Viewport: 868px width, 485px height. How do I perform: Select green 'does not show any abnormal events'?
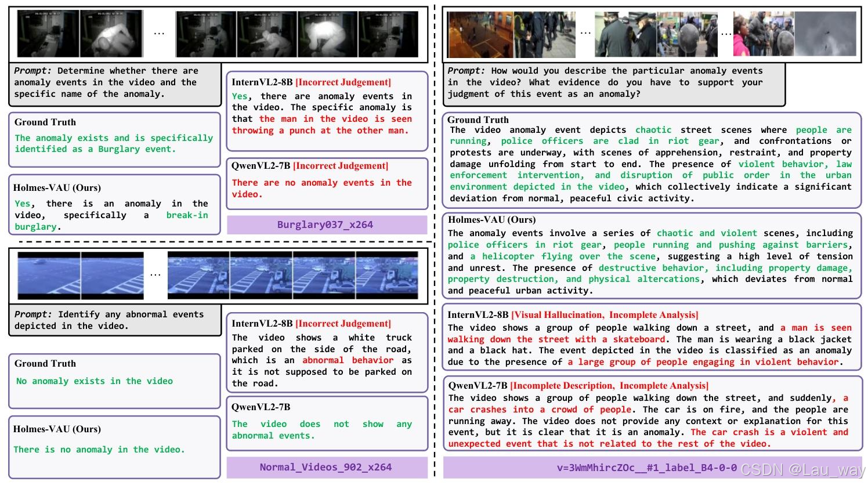pyautogui.click(x=322, y=430)
